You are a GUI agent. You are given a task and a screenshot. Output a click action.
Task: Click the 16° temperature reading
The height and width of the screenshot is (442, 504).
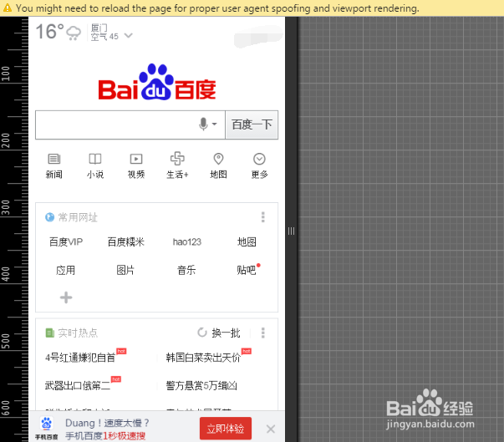click(49, 32)
